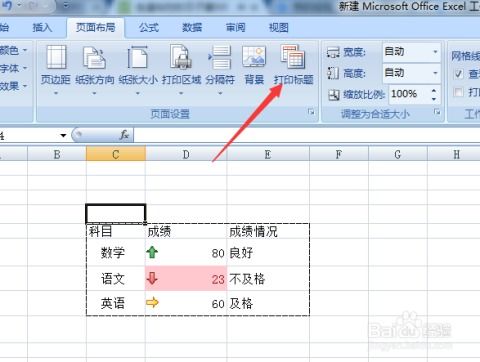This screenshot has height=362, width=480.
Task: Click the 宽度 width icon
Action: pos(333,52)
